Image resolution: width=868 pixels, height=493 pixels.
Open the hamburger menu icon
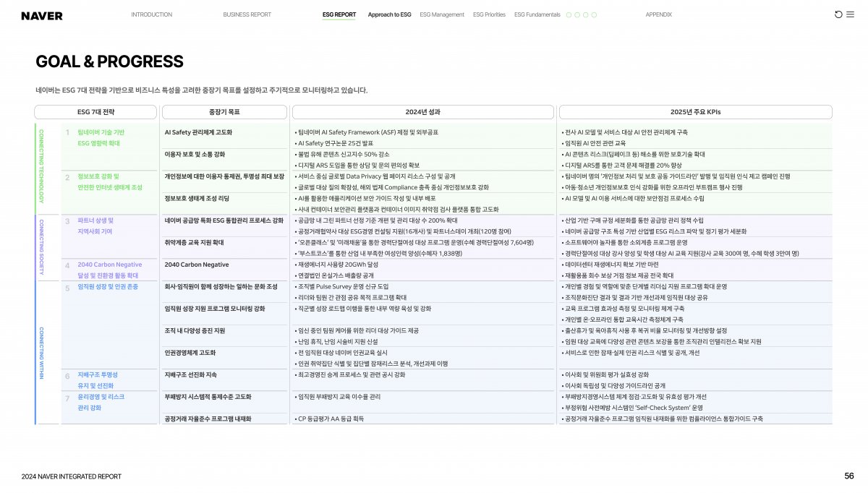[851, 14]
